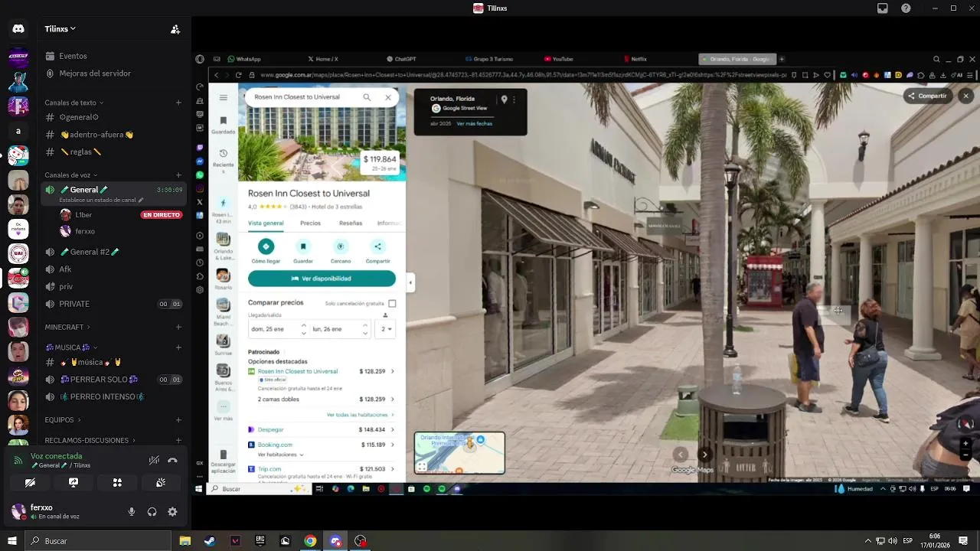Open Discord direct messages home icon
This screenshot has width=980, height=551.
point(18,29)
